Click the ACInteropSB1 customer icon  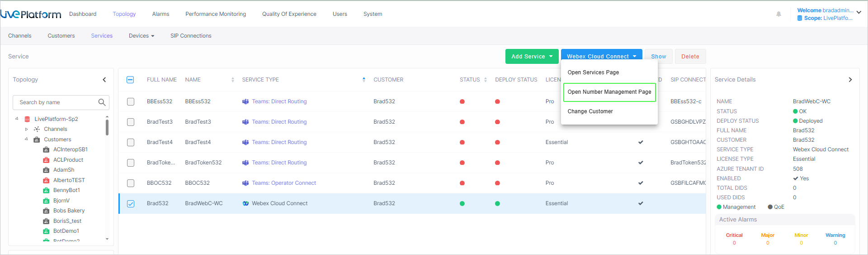[x=46, y=149]
